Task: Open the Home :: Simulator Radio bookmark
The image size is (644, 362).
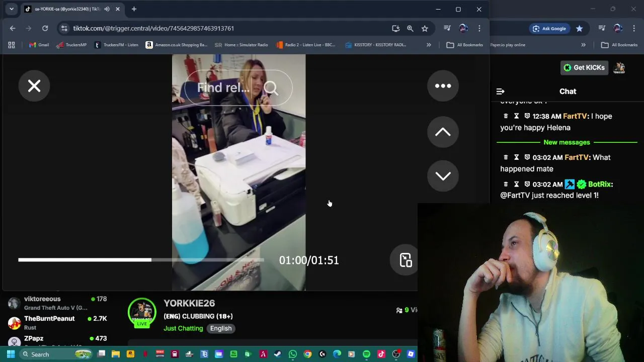Action: [x=241, y=45]
